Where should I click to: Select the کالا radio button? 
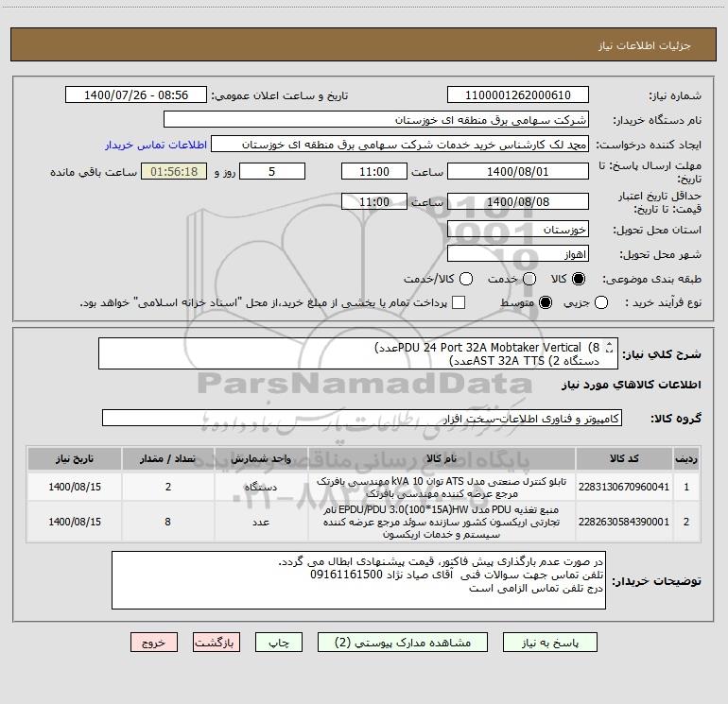pyautogui.click(x=579, y=279)
